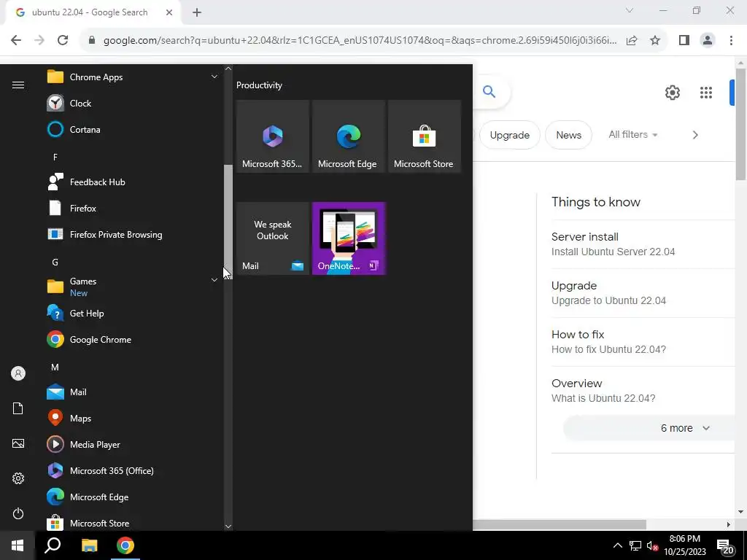Screen dimensions: 747x560
Task: Open a new Chrome tab
Action: [x=197, y=13]
